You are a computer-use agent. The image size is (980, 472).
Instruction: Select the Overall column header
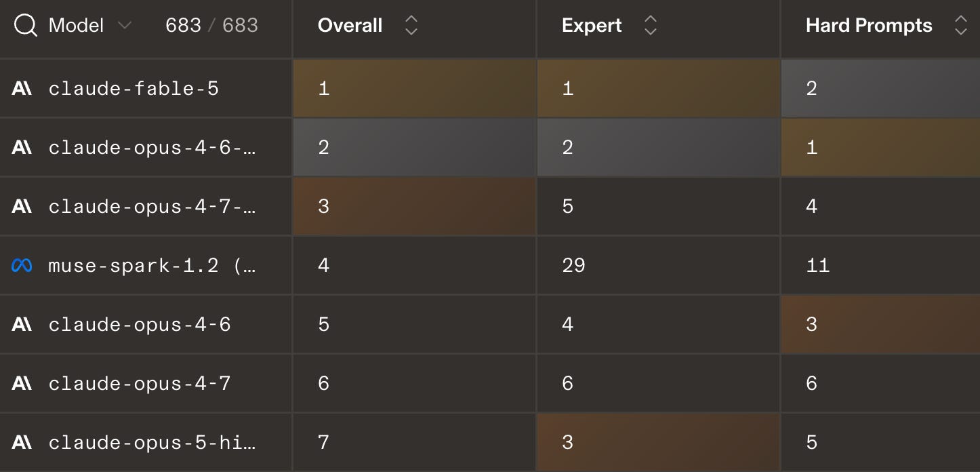(x=350, y=26)
